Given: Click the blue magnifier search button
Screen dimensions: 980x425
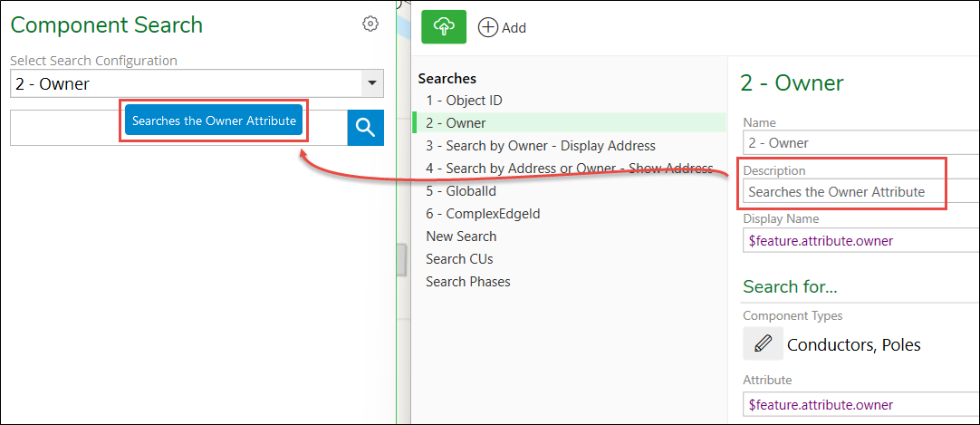Looking at the screenshot, I should [x=366, y=128].
